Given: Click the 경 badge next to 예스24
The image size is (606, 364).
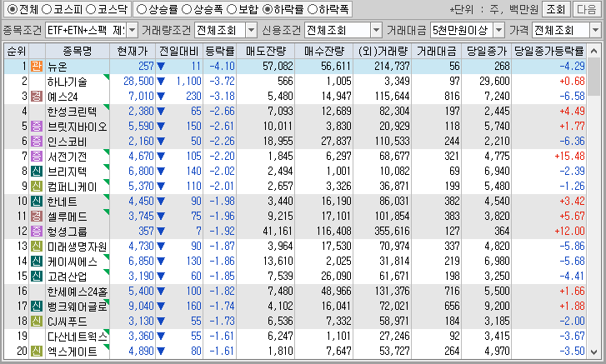Looking at the screenshot, I should click(x=37, y=96).
